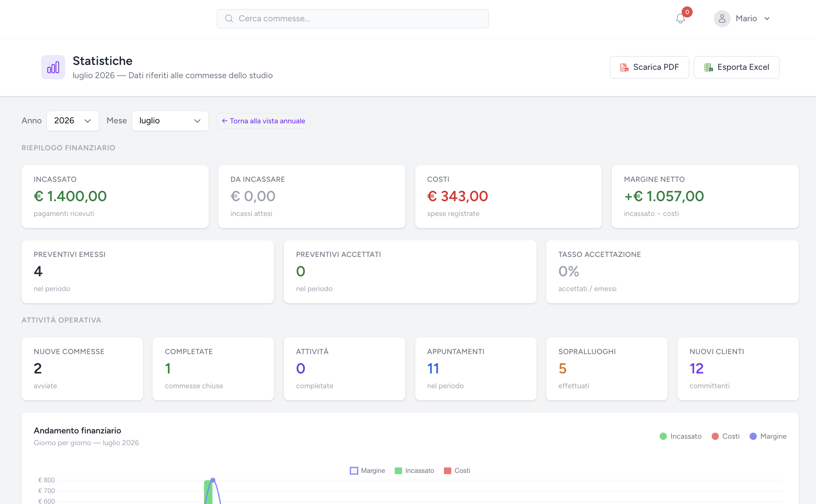Image resolution: width=816 pixels, height=504 pixels.
Task: Click the search magnifier icon
Action: 229,19
